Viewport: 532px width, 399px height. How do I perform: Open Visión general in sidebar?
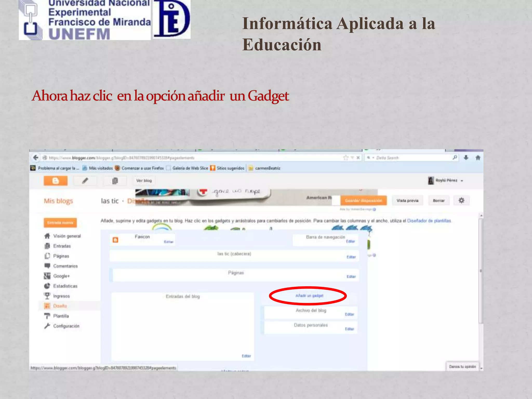point(67,236)
